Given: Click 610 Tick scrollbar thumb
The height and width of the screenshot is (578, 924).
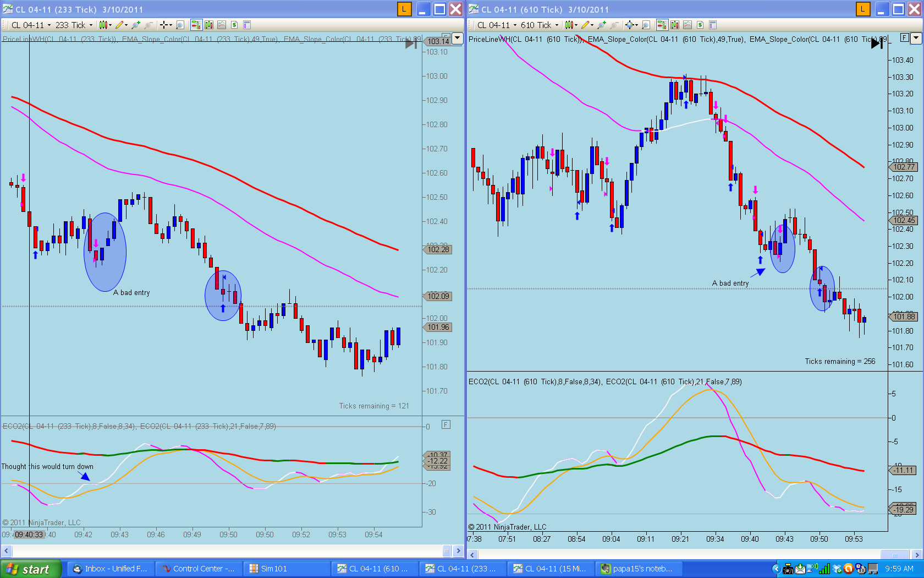Looking at the screenshot, I should click(x=895, y=554).
